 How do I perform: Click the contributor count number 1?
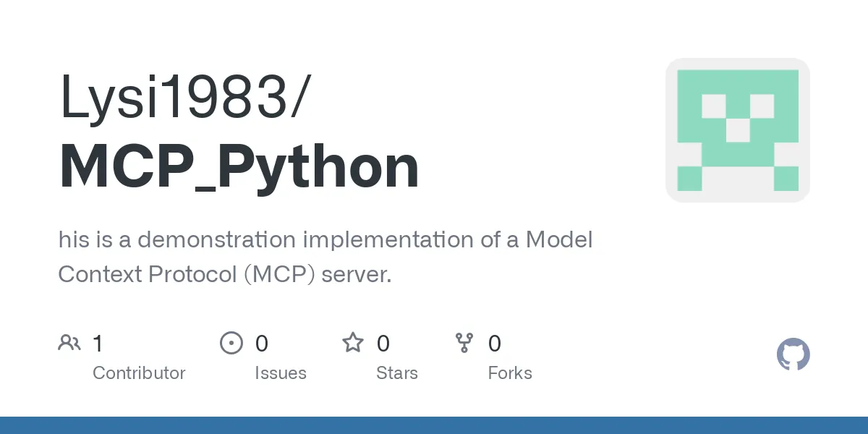[98, 344]
